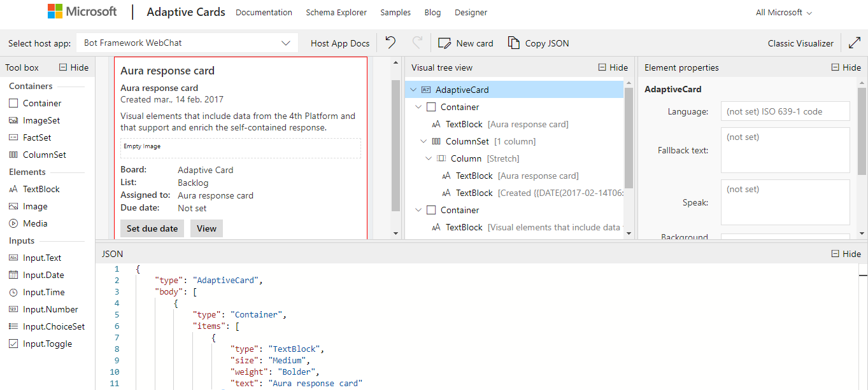Open Host App Docs
Image resolution: width=868 pixels, height=390 pixels.
pos(340,43)
